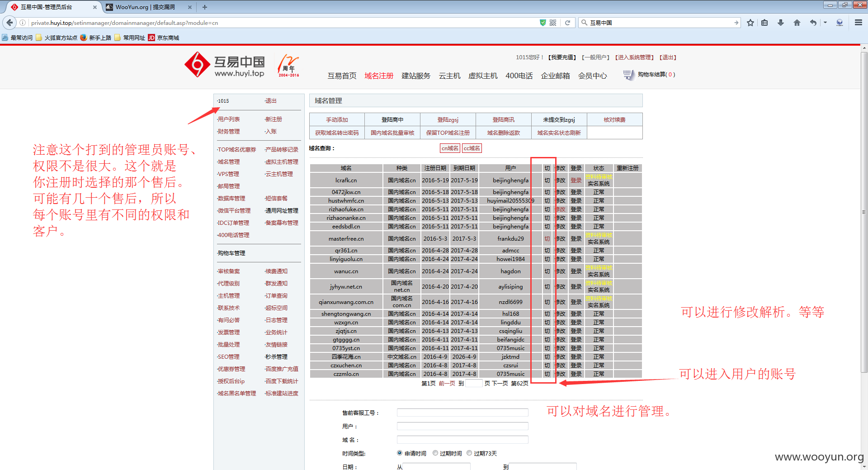This screenshot has width=868, height=470.
Task: Click the shopping cart icon
Action: click(x=628, y=75)
